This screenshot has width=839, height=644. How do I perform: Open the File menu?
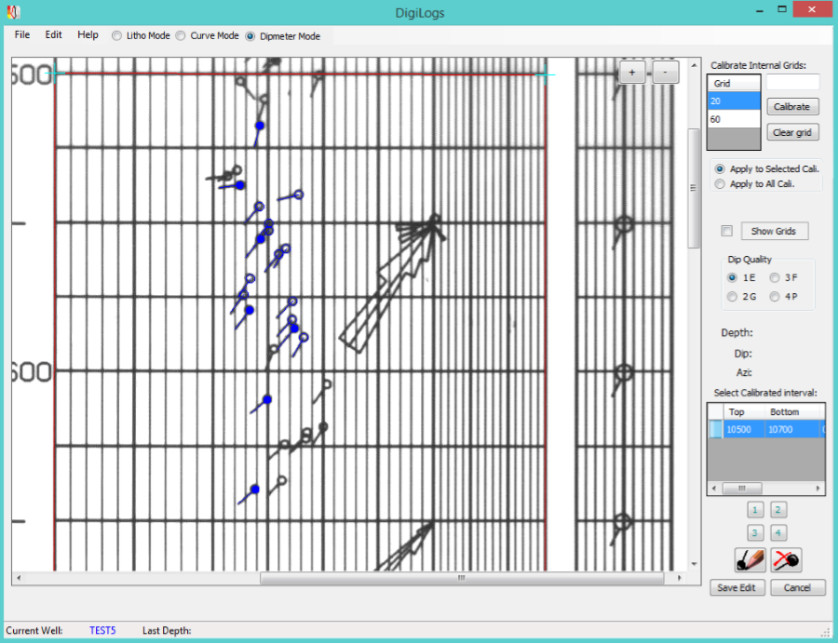(22, 35)
